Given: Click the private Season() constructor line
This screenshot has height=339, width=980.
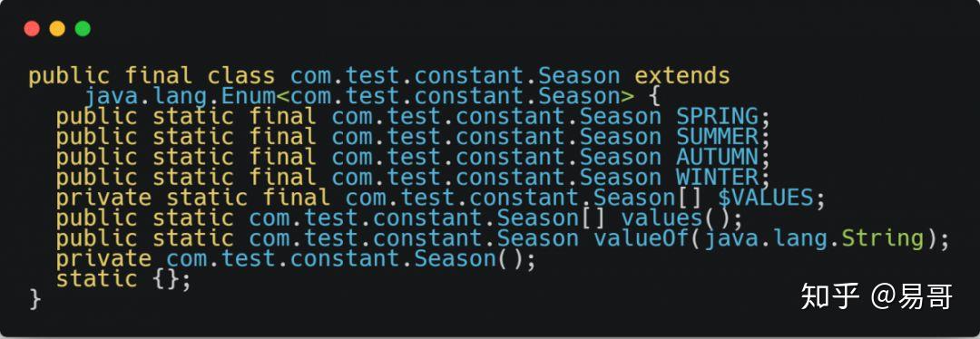Looking at the screenshot, I should point(296,259).
